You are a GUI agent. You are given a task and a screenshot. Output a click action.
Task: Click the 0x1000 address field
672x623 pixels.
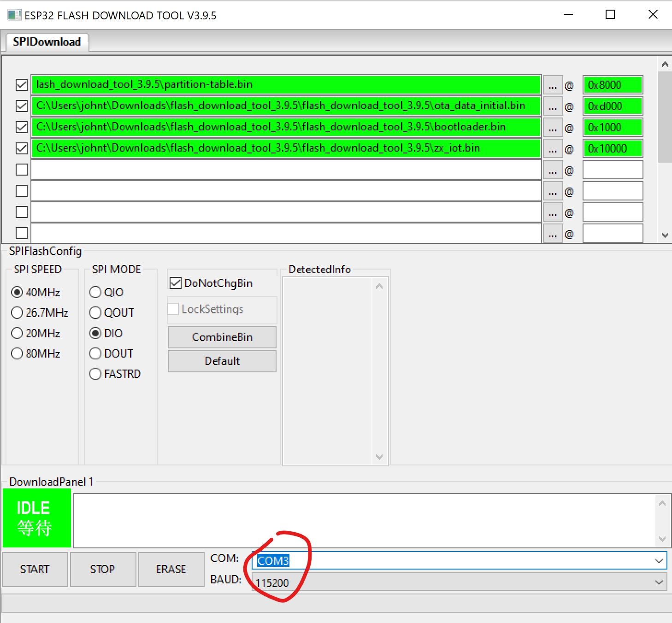coord(613,128)
